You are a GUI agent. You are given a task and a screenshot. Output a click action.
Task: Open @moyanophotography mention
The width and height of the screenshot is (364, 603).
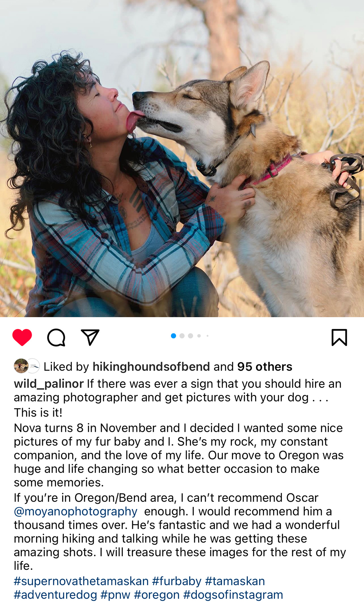pos(75,511)
